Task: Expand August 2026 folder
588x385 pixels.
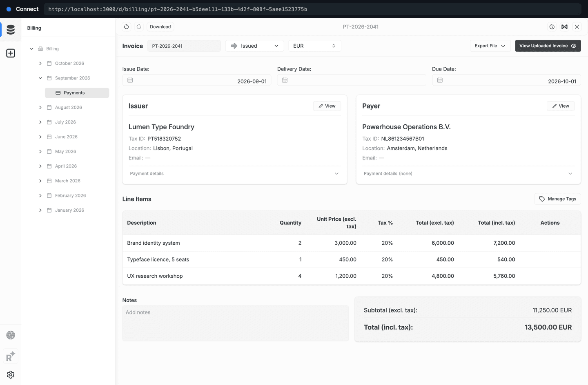Action: [x=40, y=107]
